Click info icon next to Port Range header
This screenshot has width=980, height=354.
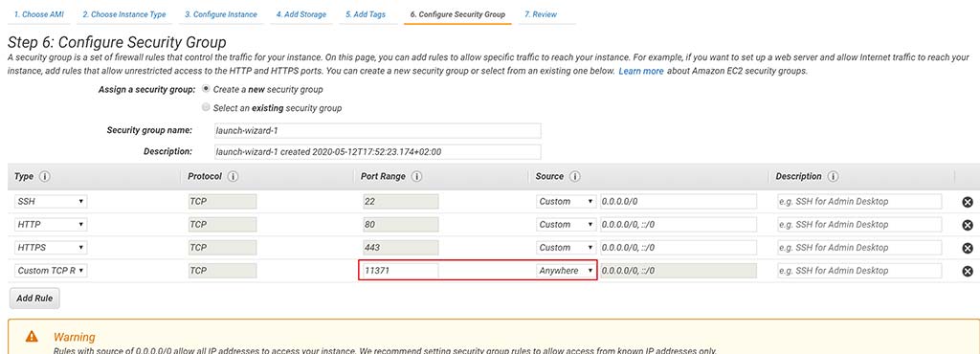click(417, 177)
